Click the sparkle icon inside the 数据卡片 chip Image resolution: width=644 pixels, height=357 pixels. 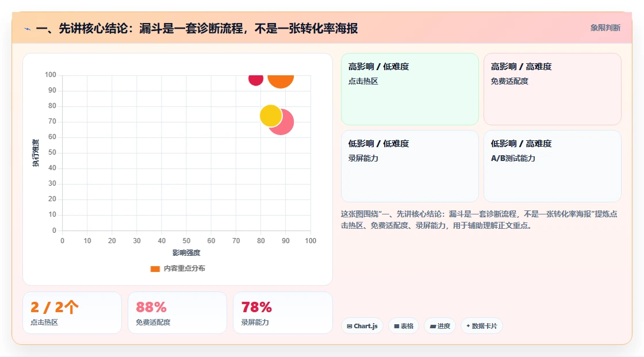[x=468, y=326]
